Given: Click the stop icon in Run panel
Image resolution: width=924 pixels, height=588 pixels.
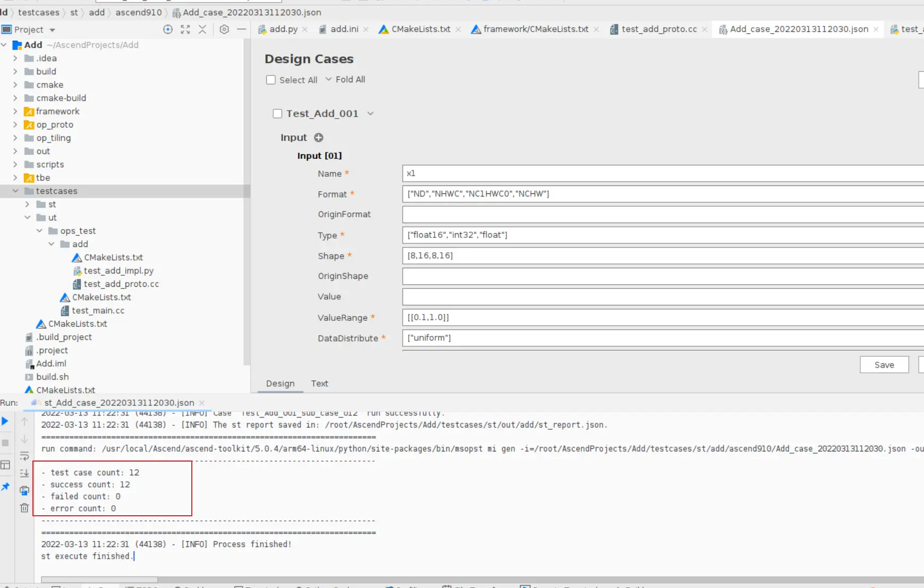Looking at the screenshot, I should pos(5,442).
